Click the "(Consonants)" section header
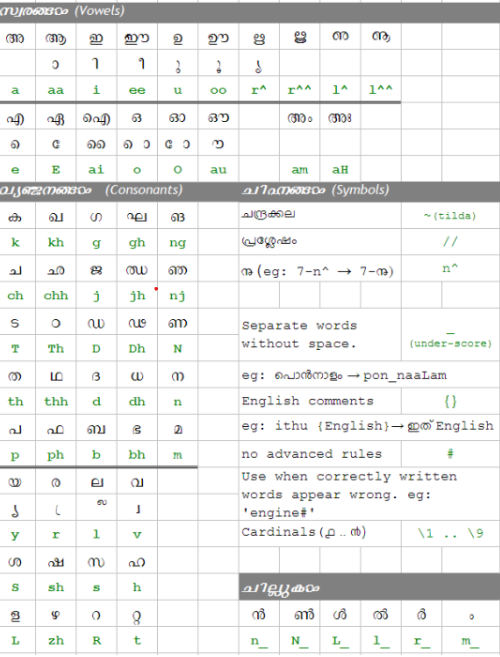This screenshot has height=657, width=500. (144, 190)
